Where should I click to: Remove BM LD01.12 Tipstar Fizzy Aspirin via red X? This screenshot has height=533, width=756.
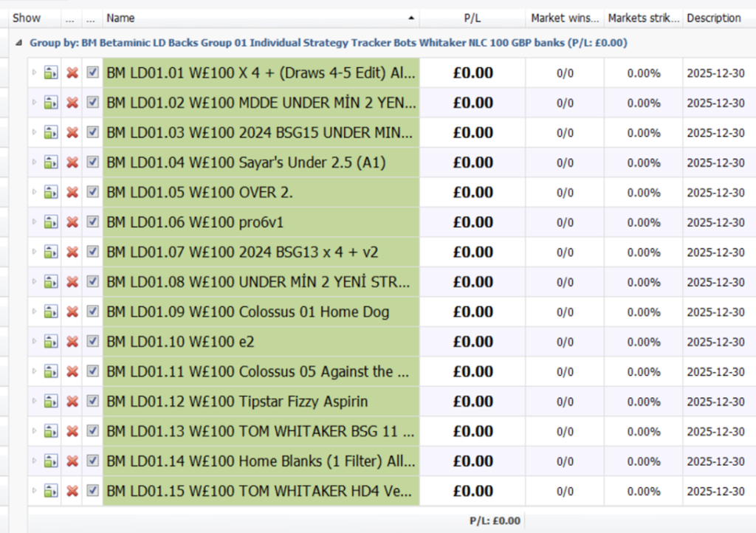click(72, 402)
